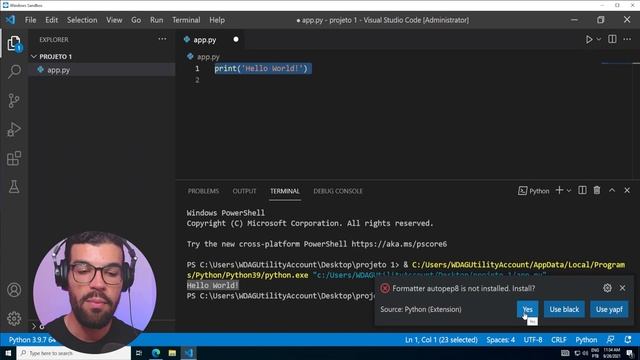640x360 pixels.
Task: Split the editor to the right
Action: 612,39
